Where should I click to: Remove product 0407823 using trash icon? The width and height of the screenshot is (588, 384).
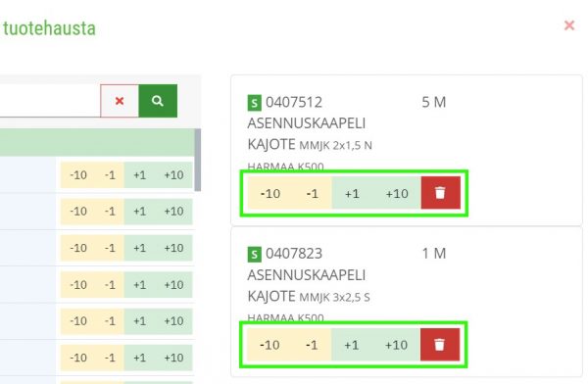440,344
